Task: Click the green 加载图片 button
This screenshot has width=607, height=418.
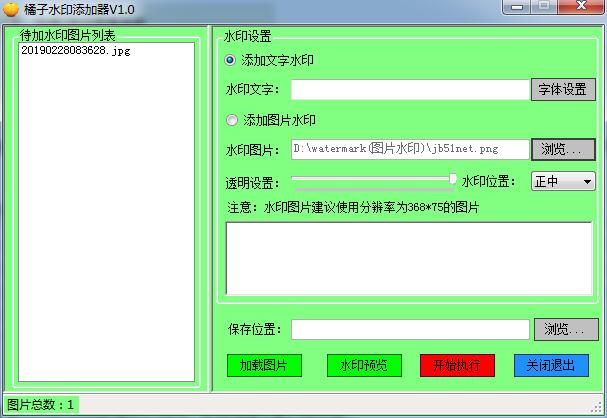Action: point(264,365)
